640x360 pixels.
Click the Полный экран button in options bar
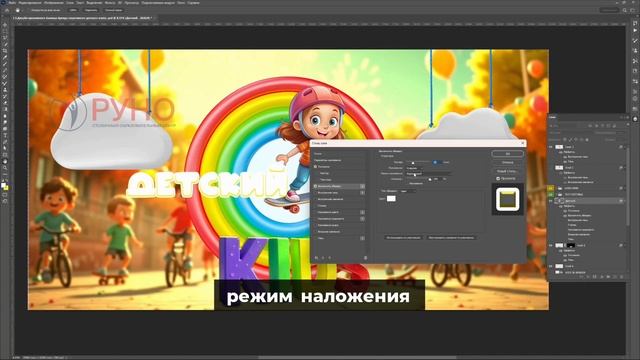113,10
